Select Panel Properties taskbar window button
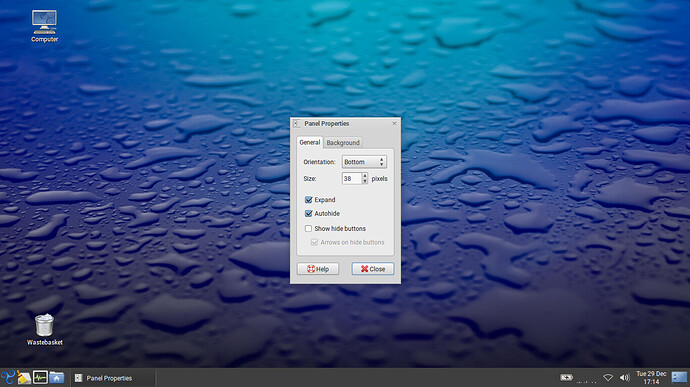The image size is (690, 387). pos(113,378)
